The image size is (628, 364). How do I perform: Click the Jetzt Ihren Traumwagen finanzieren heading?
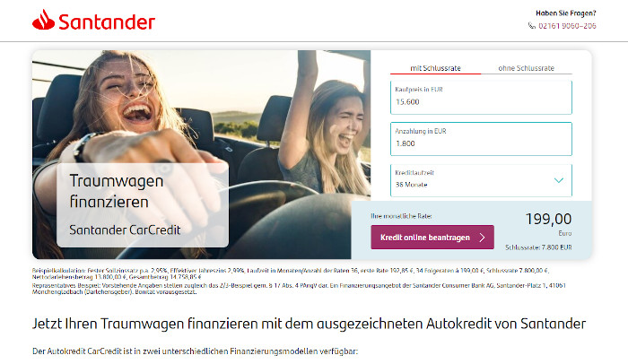pyautogui.click(x=309, y=324)
